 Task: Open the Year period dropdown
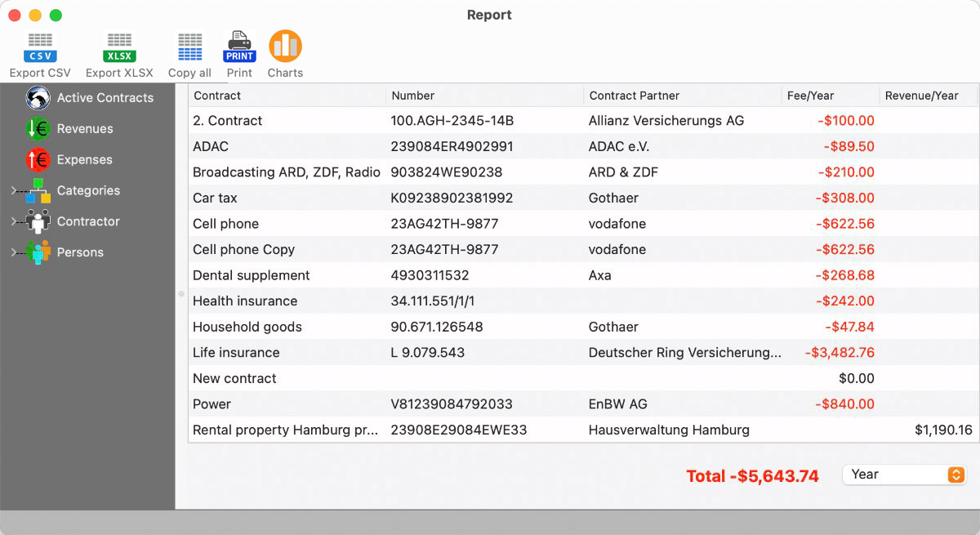[x=904, y=475]
